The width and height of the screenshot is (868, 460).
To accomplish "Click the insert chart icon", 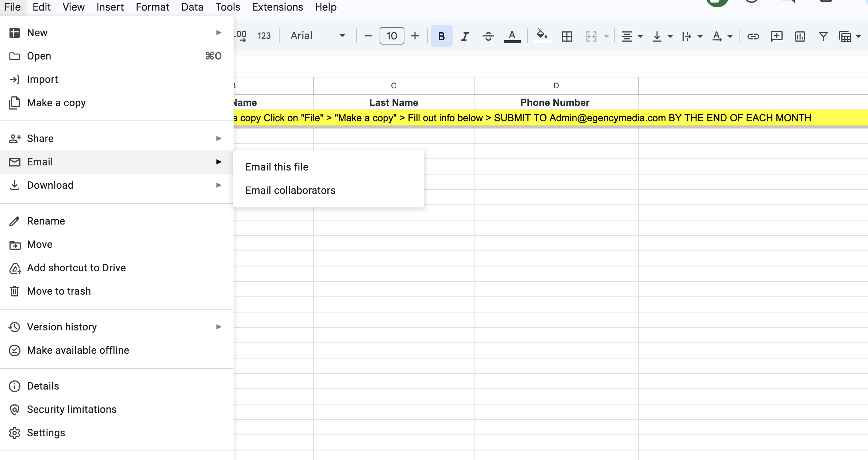I will (x=800, y=36).
